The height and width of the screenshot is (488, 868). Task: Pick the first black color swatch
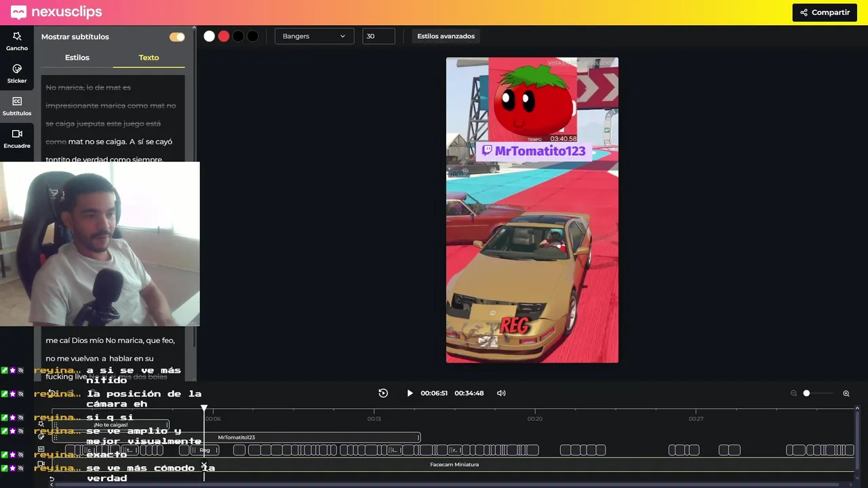click(x=238, y=37)
